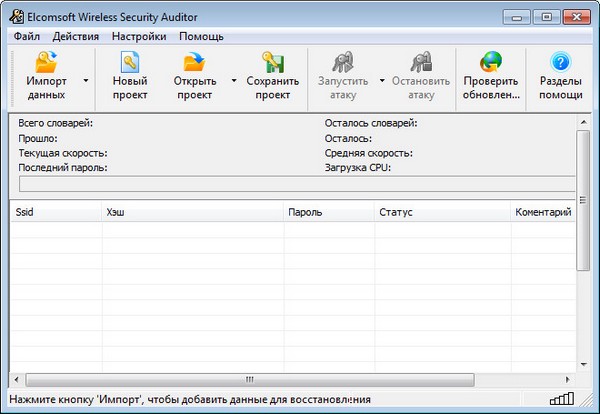The width and height of the screenshot is (600, 414).
Task: Expand the Open project dropdown arrow
Action: (x=234, y=80)
